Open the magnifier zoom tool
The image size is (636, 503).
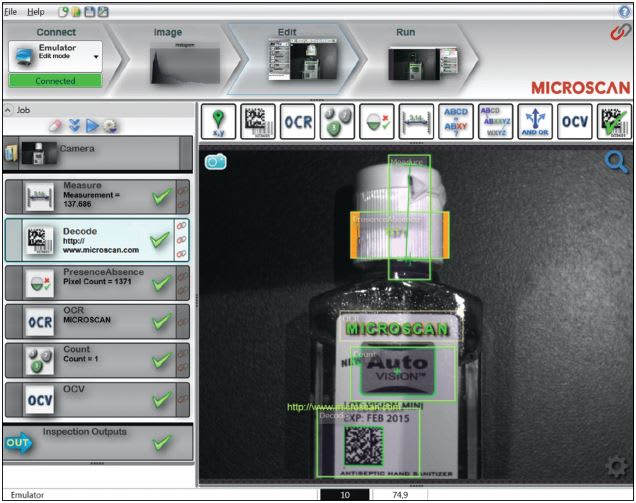[x=615, y=162]
